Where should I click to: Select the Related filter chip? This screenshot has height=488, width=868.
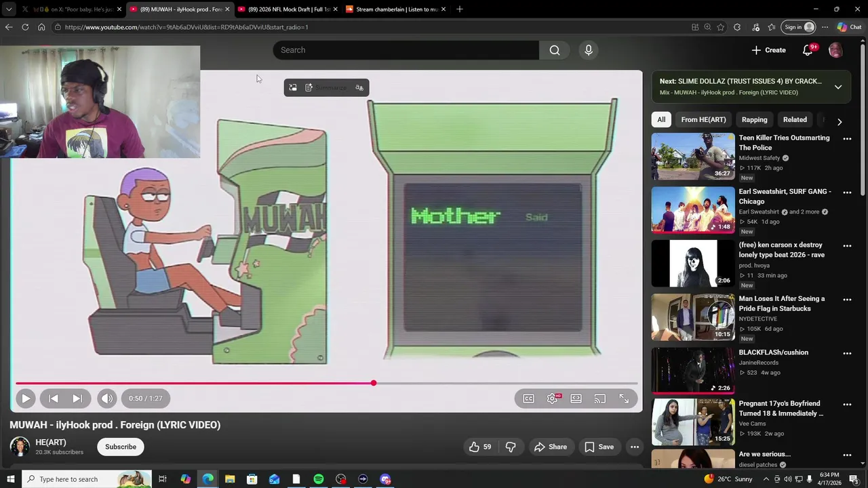click(795, 120)
